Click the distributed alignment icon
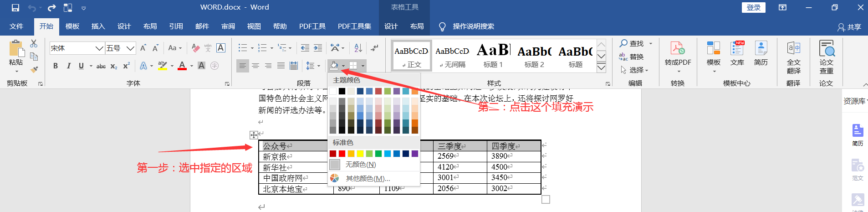 coord(294,66)
